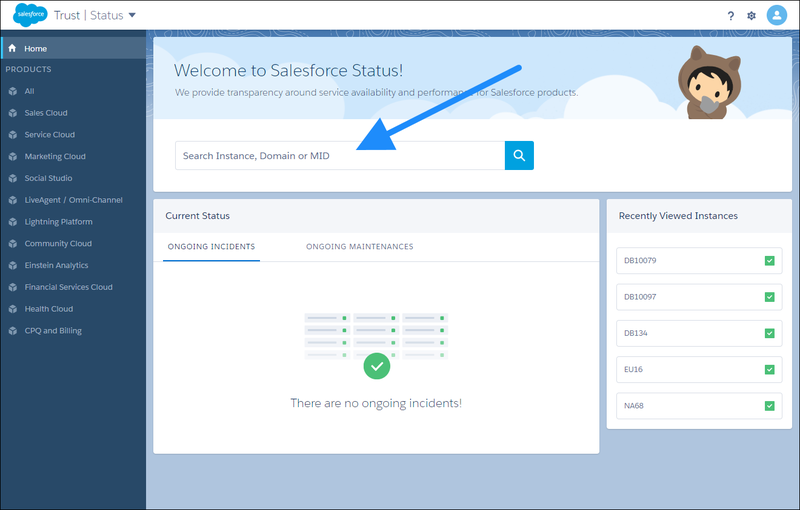Click the Home house icon in sidebar

tap(12, 48)
